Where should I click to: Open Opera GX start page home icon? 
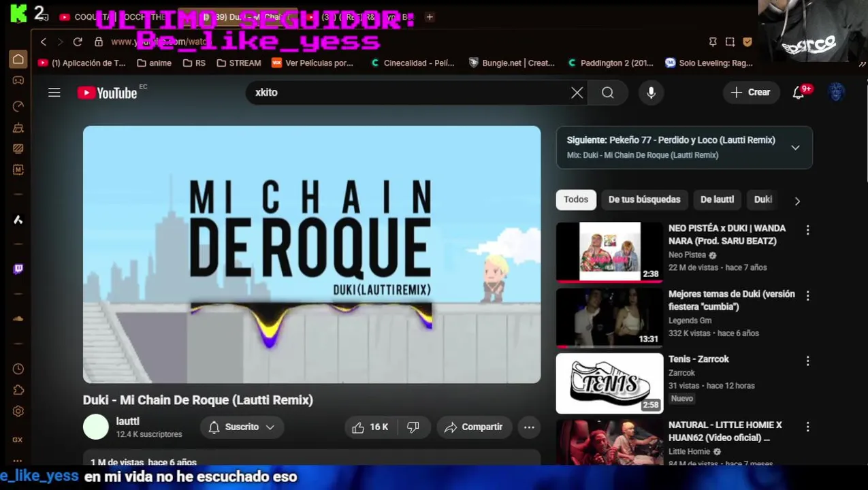[18, 59]
